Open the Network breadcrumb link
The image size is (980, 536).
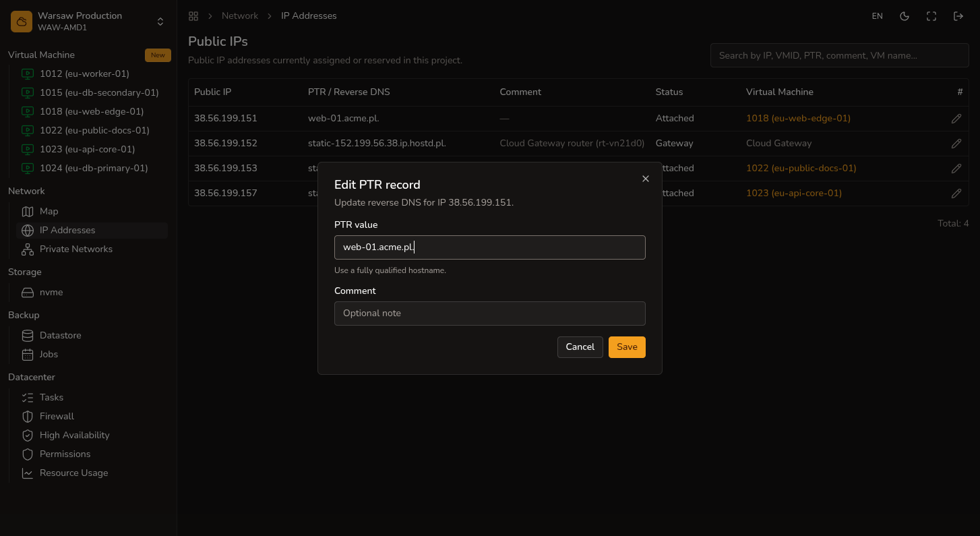[x=240, y=16]
